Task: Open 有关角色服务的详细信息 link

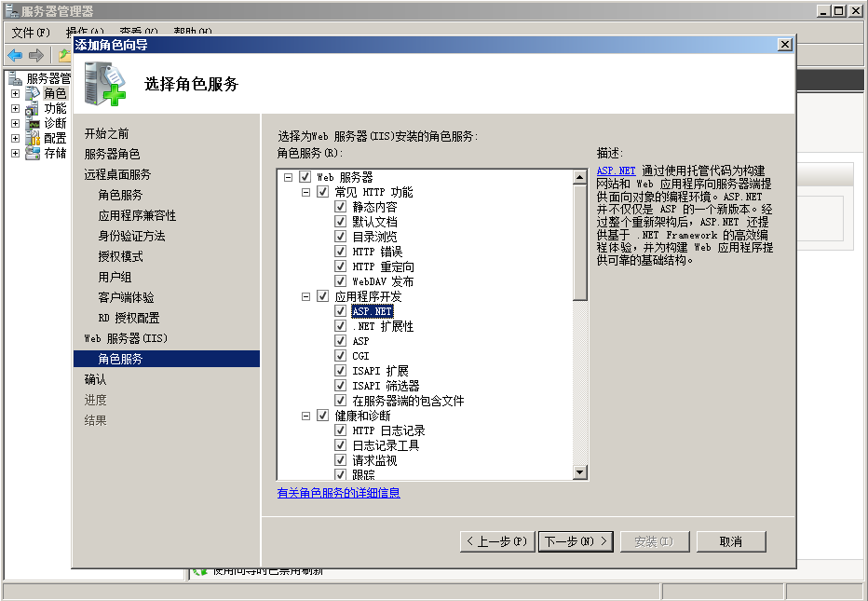Action: tap(339, 492)
